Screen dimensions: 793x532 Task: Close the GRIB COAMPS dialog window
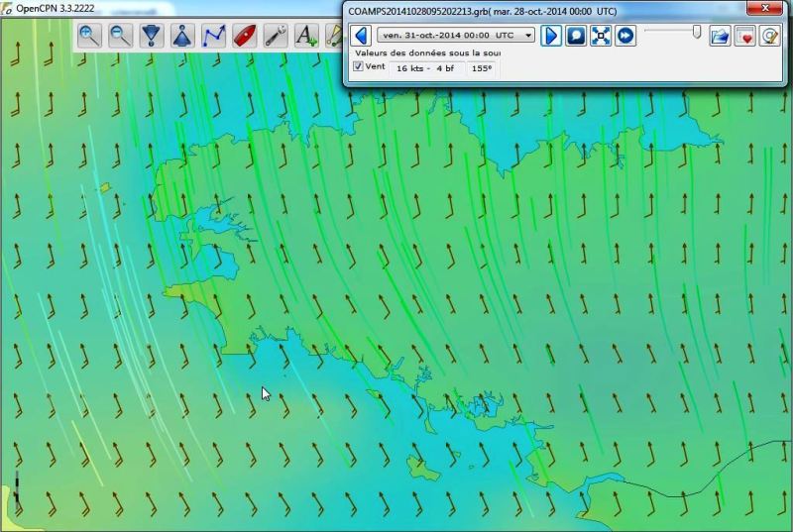(x=764, y=9)
